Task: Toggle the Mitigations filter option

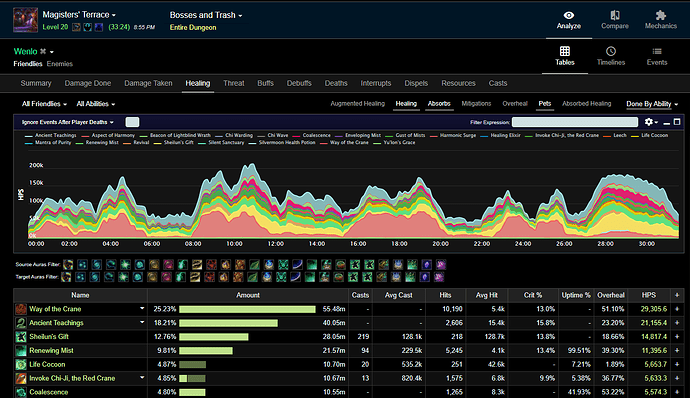Action: coord(476,103)
